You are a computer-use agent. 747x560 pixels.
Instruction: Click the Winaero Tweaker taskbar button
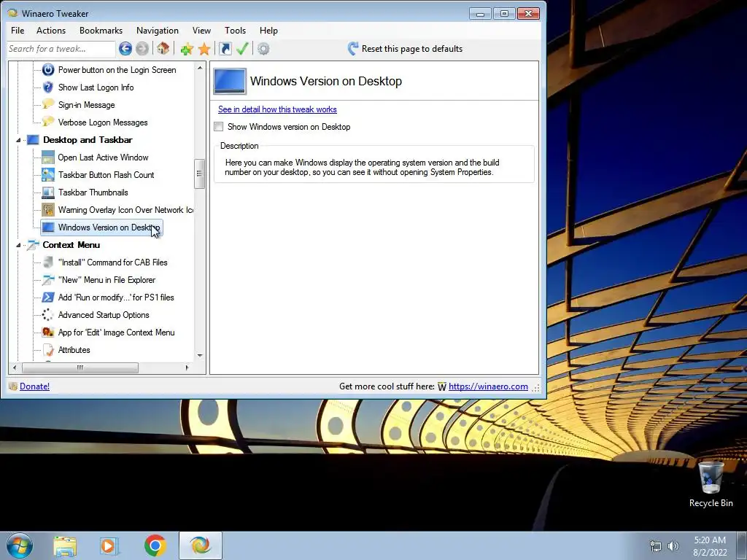[x=200, y=545]
